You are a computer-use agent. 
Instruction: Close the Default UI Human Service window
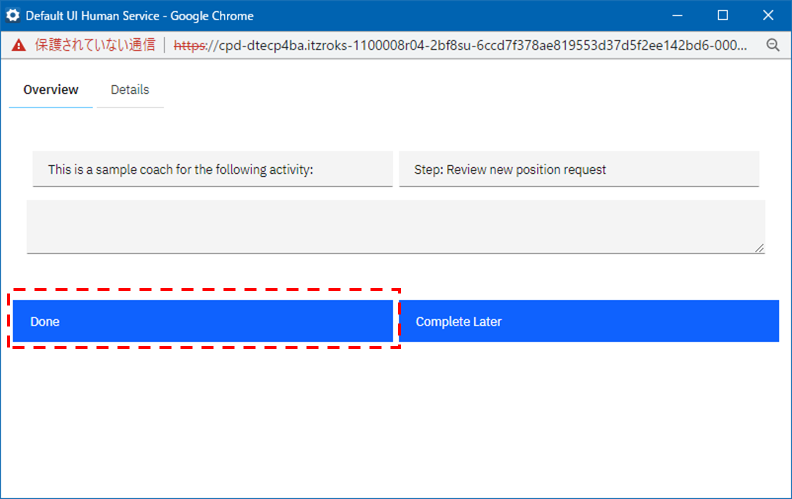point(768,15)
